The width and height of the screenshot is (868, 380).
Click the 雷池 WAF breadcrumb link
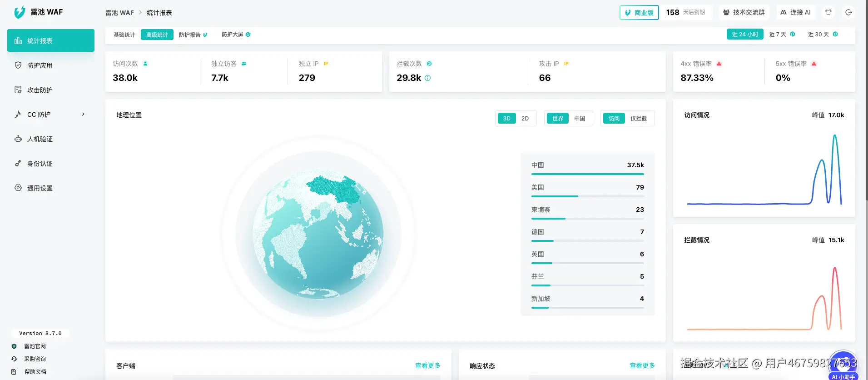(x=119, y=13)
